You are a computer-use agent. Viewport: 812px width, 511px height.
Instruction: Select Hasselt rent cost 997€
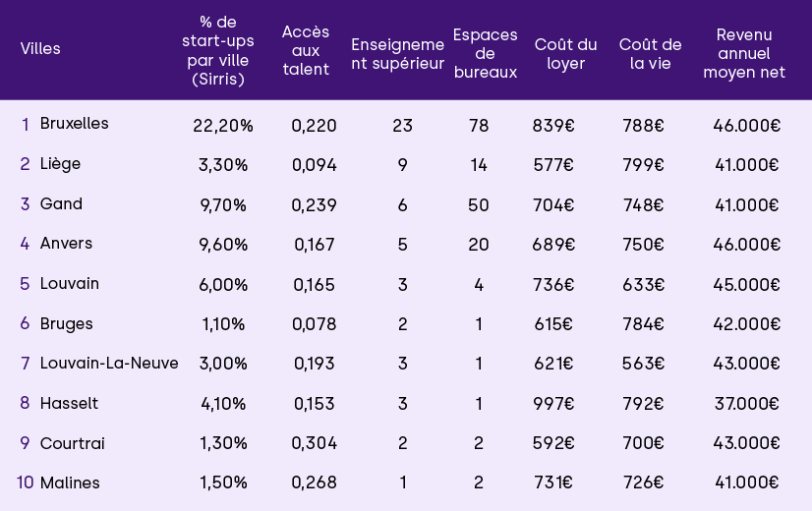pos(552,403)
